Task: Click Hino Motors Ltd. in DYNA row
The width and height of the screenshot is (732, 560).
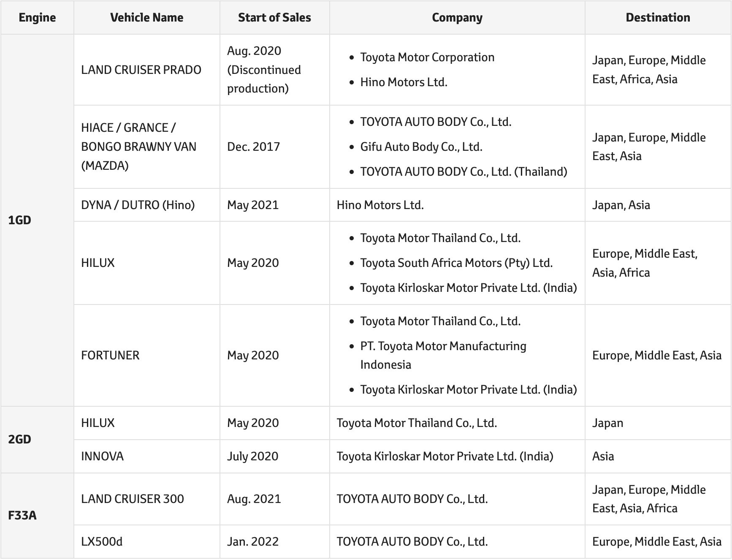Action: 380,205
